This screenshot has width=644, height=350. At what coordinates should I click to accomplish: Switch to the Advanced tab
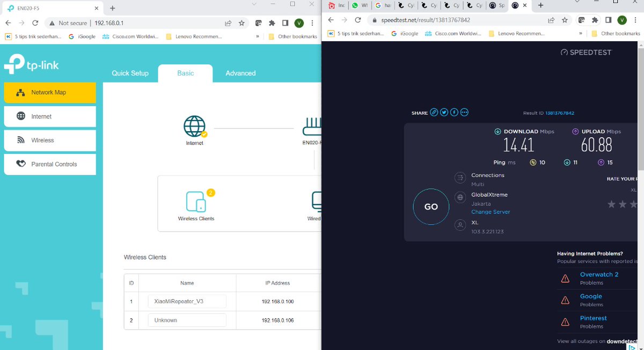point(240,73)
